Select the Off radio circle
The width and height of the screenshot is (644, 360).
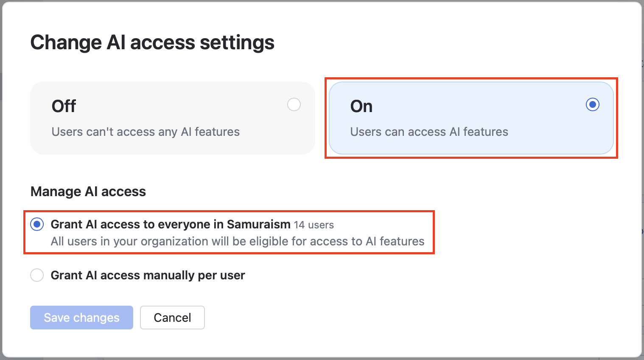294,104
